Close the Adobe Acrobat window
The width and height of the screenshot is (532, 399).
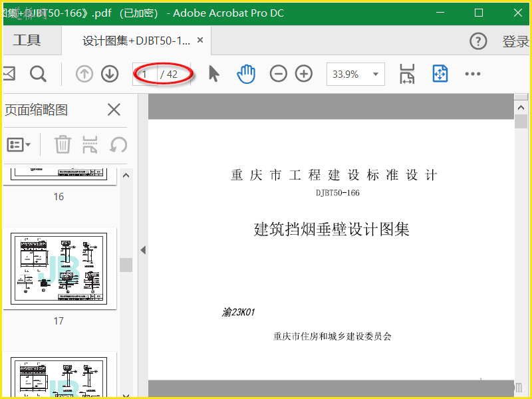pos(518,13)
